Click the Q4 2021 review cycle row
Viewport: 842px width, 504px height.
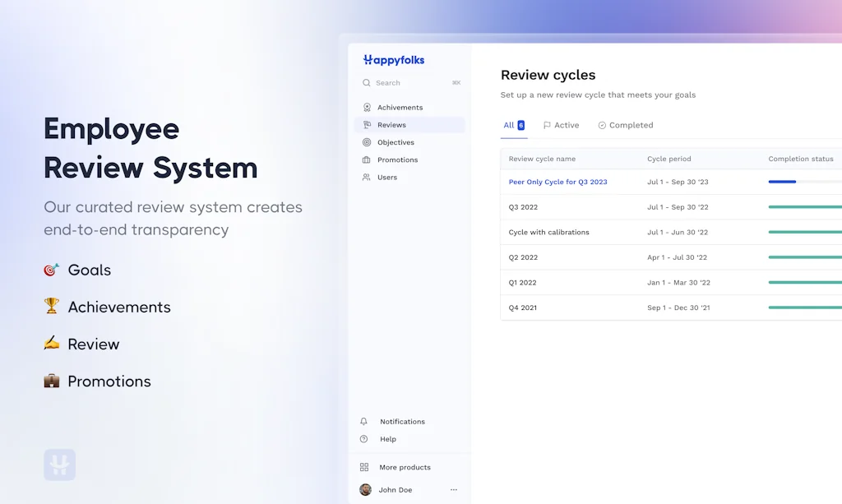(523, 308)
